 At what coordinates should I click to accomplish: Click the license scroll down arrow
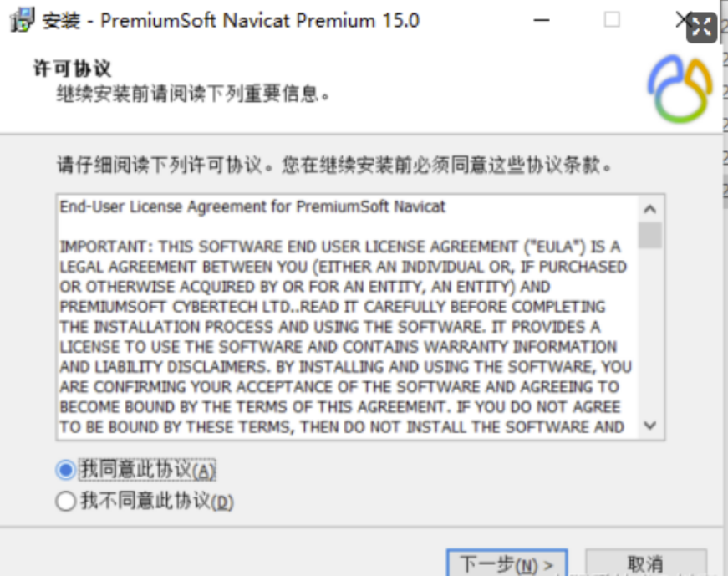pos(650,425)
